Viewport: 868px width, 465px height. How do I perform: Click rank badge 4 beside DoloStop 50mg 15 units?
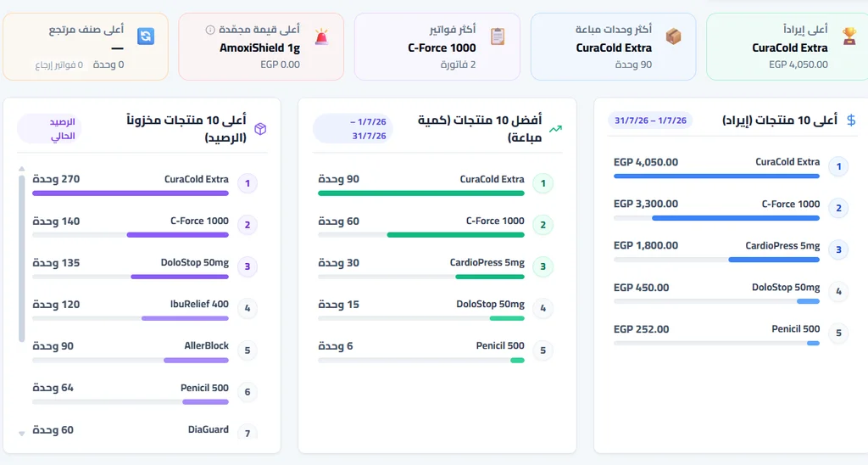pyautogui.click(x=542, y=308)
